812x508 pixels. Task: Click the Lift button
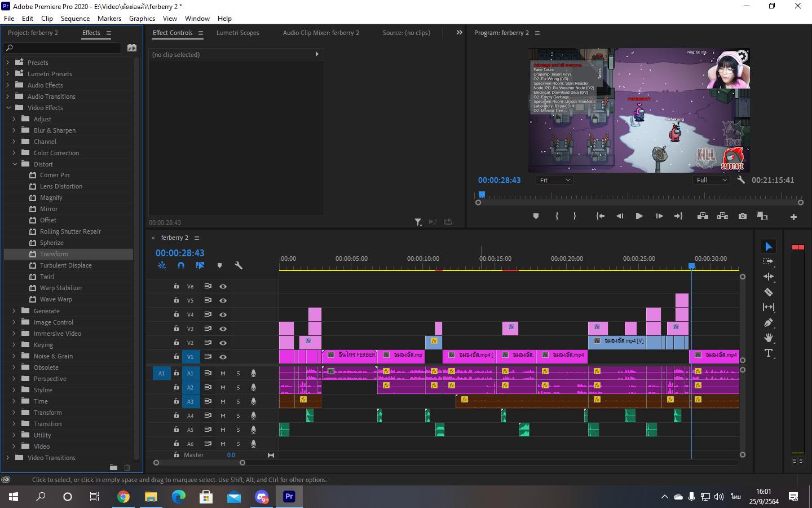[x=703, y=216]
